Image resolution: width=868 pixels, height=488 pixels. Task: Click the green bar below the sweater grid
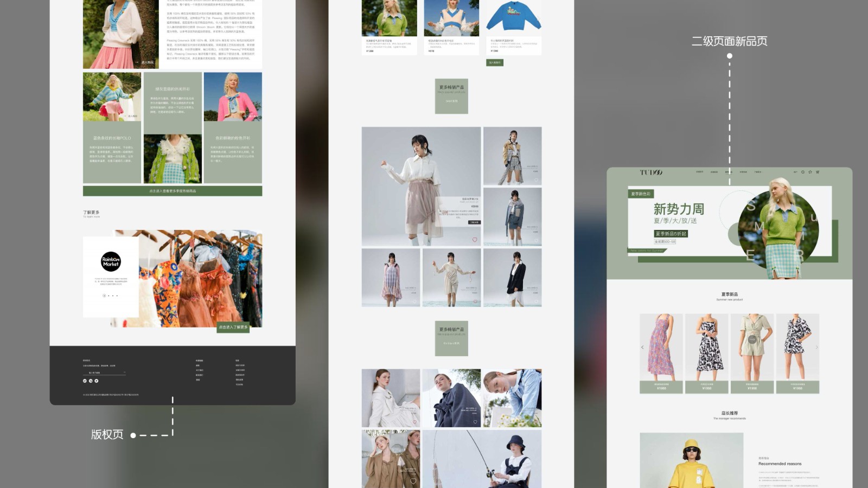pyautogui.click(x=173, y=191)
